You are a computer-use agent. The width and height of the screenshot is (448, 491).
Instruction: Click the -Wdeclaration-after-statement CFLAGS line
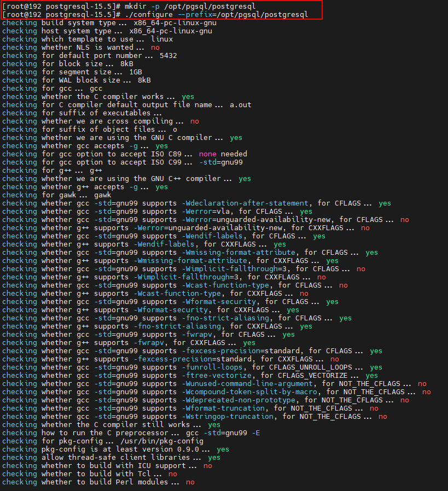click(197, 203)
